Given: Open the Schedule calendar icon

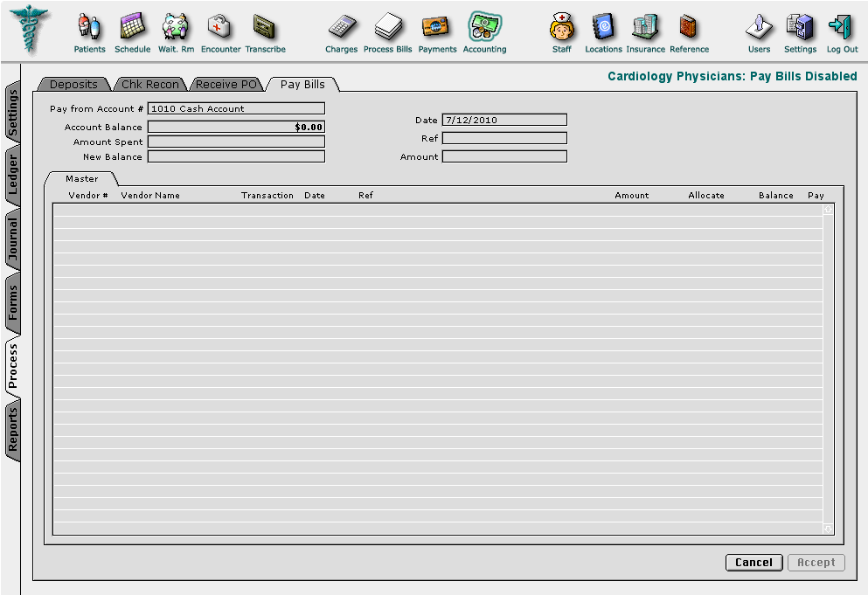Looking at the screenshot, I should click(132, 26).
